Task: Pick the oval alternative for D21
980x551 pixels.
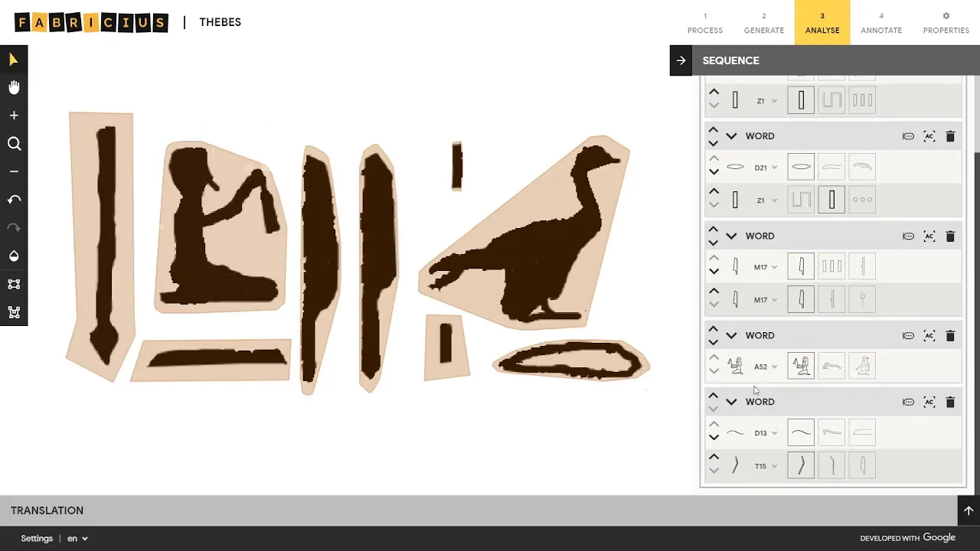Action: [801, 167]
